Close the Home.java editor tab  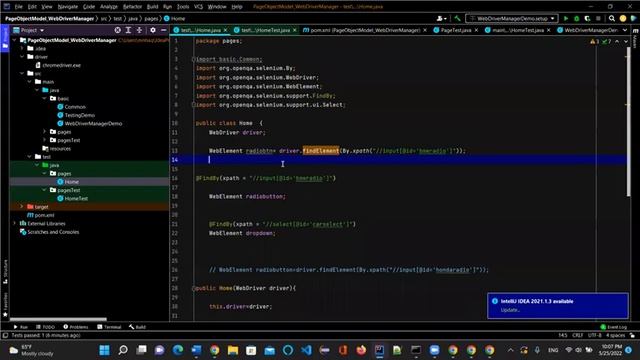coord(225,30)
